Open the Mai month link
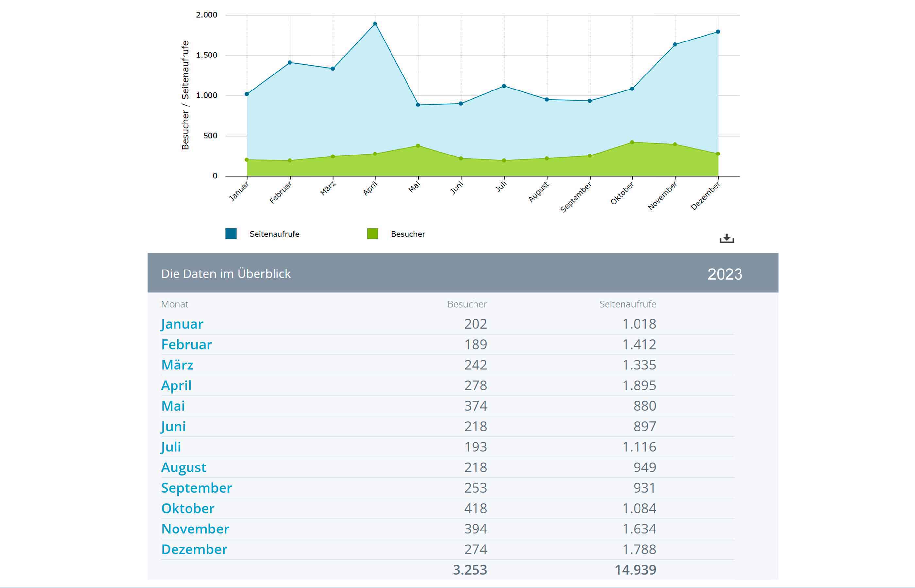Image resolution: width=915 pixels, height=588 pixels. tap(173, 406)
